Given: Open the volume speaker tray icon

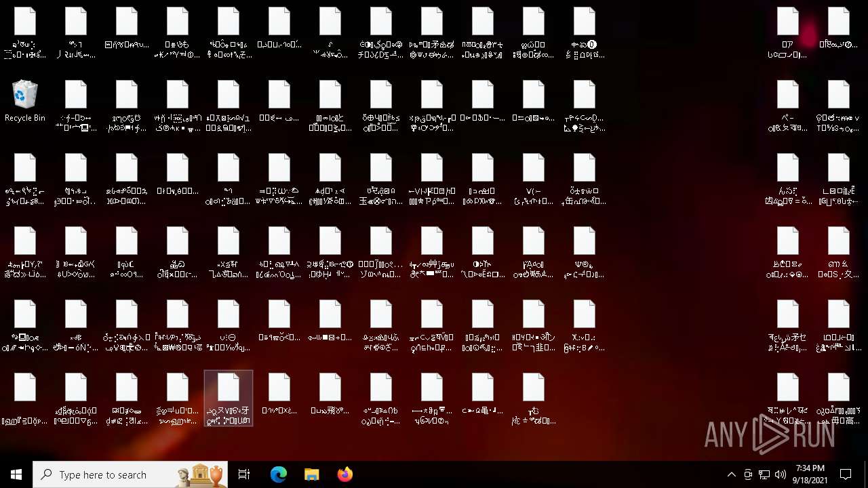Looking at the screenshot, I should 781,474.
